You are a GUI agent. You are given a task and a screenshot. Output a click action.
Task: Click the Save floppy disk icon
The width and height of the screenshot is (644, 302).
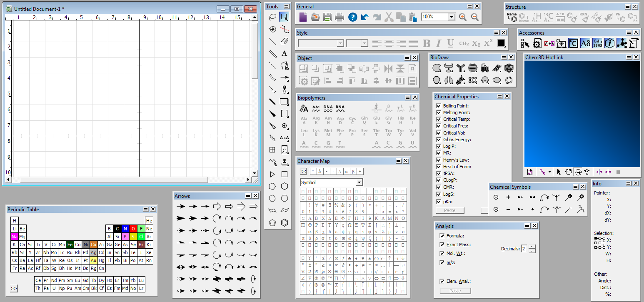[327, 17]
